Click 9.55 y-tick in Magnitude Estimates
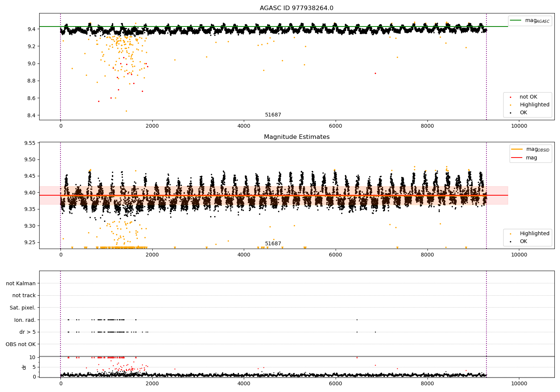This screenshot has height=392, width=560. [x=30, y=143]
